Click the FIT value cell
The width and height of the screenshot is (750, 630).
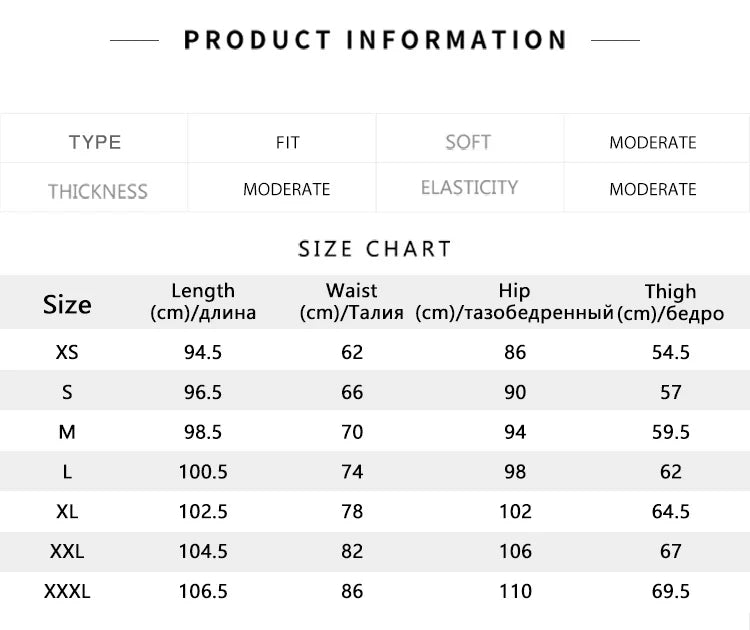(x=287, y=142)
